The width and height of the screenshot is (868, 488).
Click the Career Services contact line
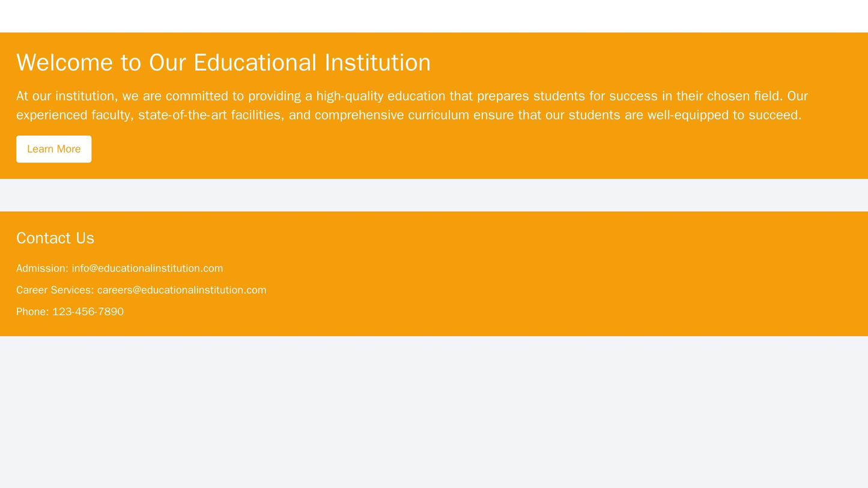141,290
